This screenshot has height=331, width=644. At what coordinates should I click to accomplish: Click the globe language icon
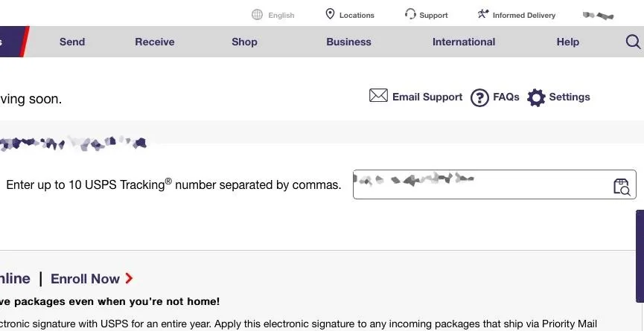coord(257,15)
